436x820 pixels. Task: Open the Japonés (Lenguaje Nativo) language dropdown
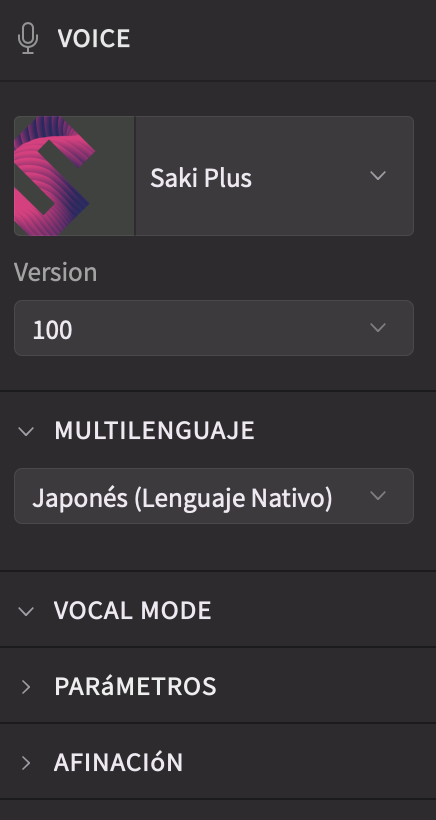(214, 496)
